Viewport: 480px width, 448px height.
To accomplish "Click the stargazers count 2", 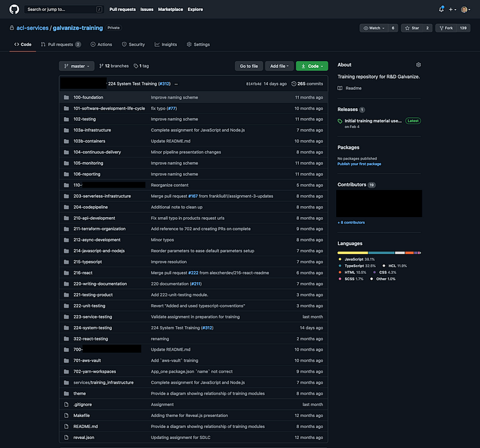I will [427, 28].
